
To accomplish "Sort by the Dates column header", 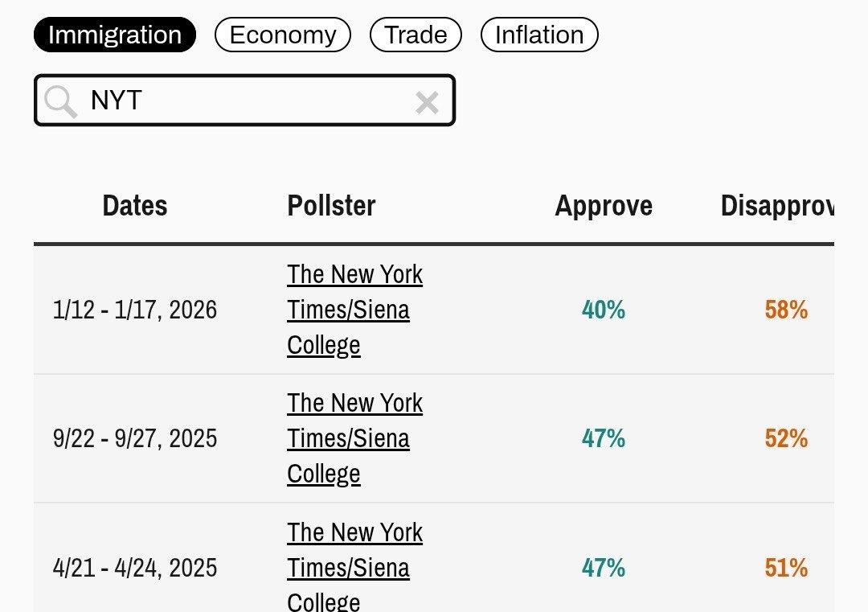I will pyautogui.click(x=135, y=206).
